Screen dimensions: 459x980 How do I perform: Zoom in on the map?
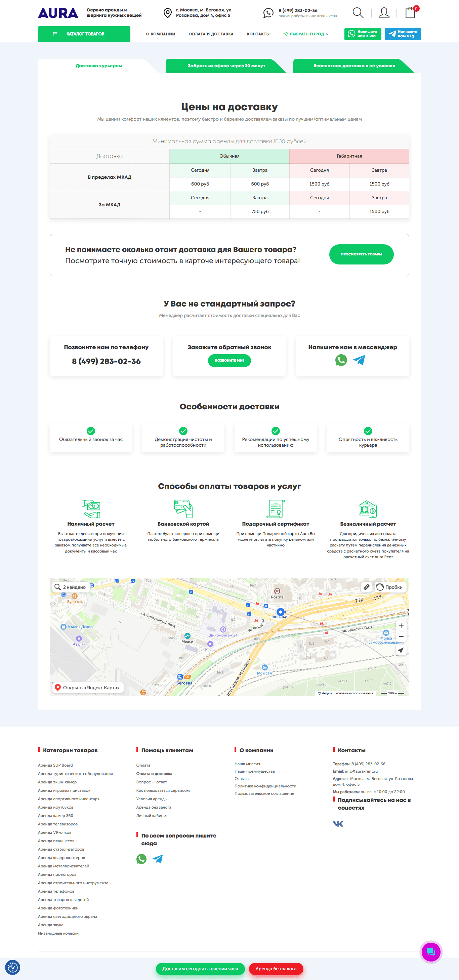(x=401, y=625)
